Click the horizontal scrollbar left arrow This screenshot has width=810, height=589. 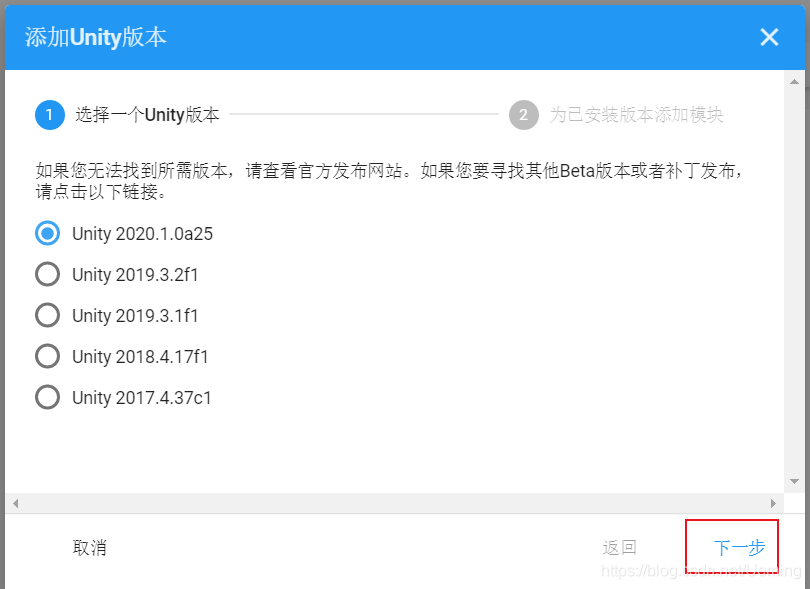point(15,503)
